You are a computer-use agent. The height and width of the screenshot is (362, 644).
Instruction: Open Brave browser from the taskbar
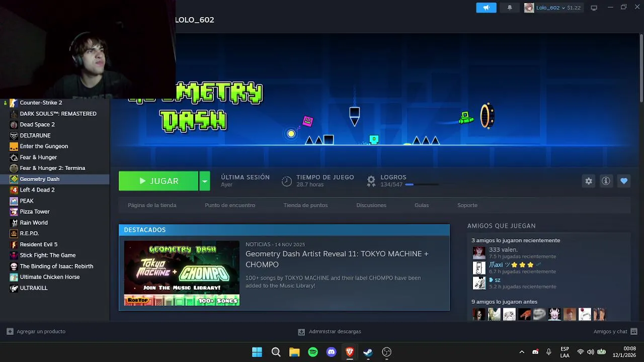pyautogui.click(x=350, y=352)
